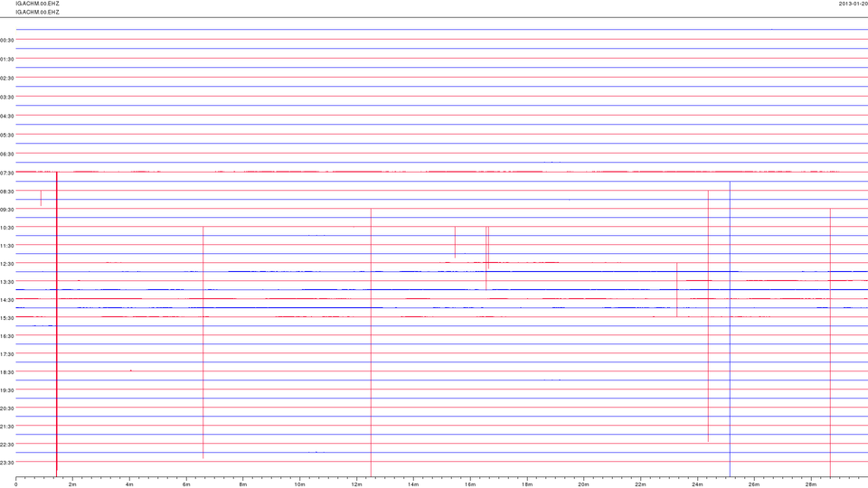Viewport: 868px width, 488px height.
Task: Select the 20:30 time row label
Action: (7, 408)
